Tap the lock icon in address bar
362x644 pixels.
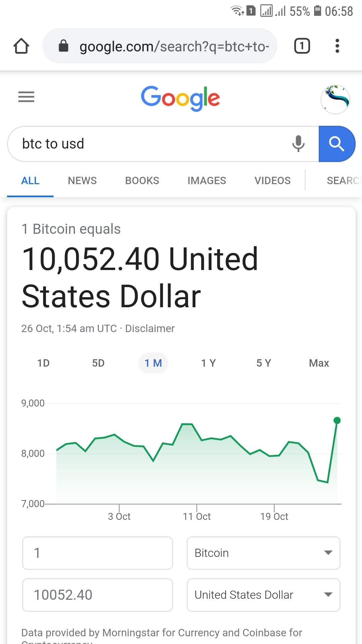coord(63,46)
